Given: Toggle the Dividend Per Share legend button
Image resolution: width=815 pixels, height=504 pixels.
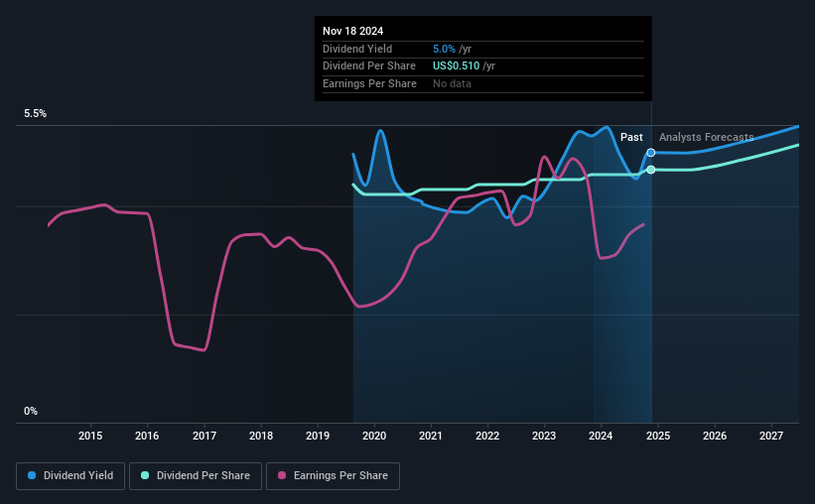Looking at the screenshot, I should (196, 476).
